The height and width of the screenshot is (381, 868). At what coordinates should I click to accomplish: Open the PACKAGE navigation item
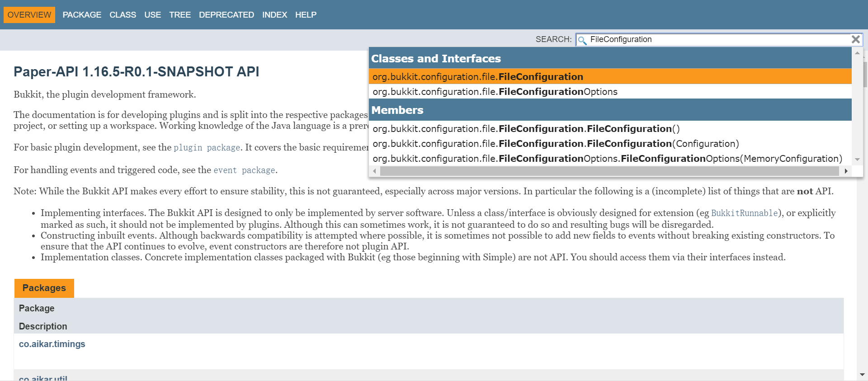(x=82, y=15)
